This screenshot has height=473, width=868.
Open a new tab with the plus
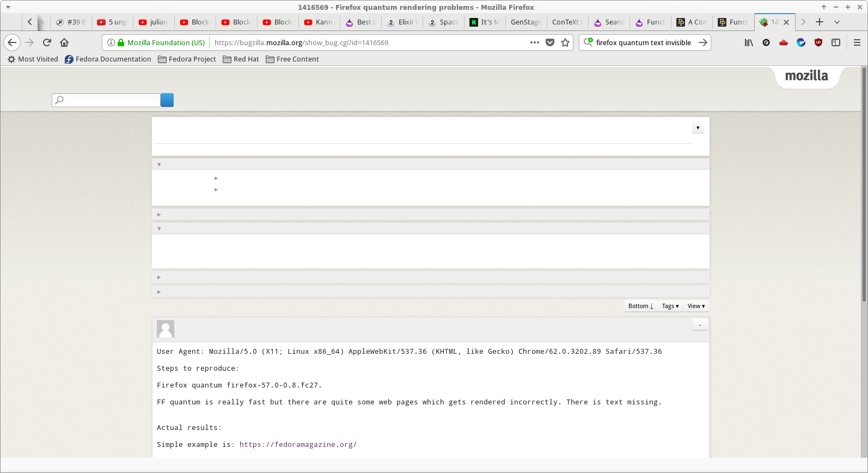pos(820,22)
